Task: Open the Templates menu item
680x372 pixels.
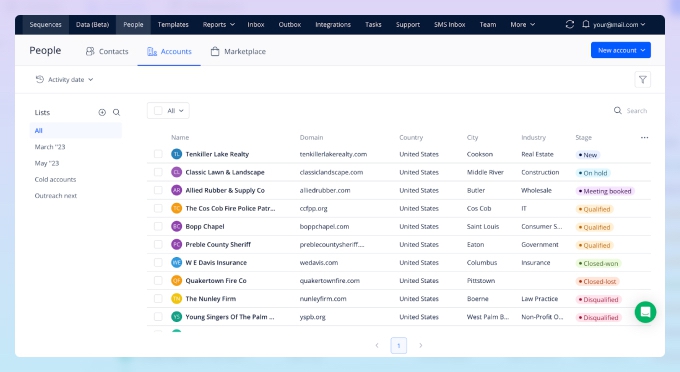Action: click(x=173, y=25)
